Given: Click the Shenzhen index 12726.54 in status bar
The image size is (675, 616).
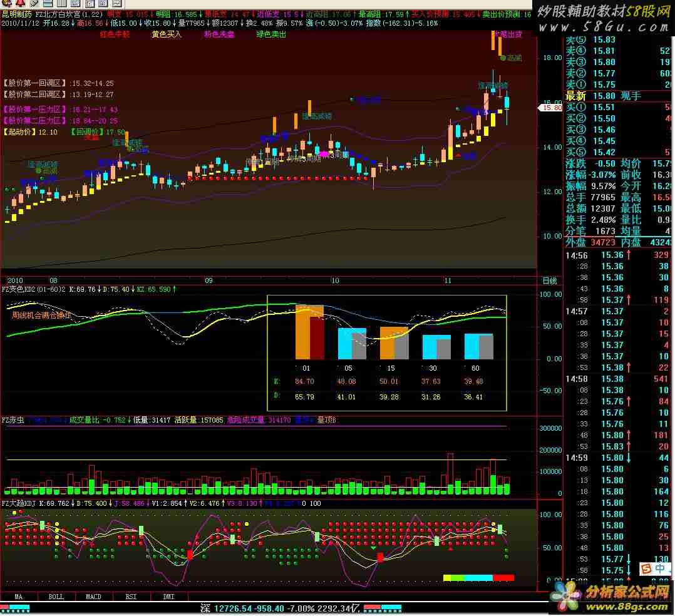Looking at the screenshot, I should click(x=232, y=608).
